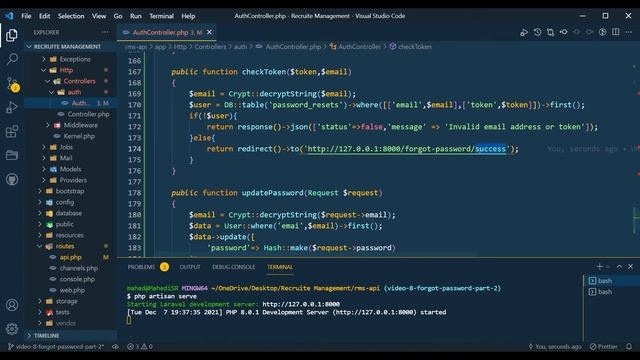Open the Accounts menu icon
This screenshot has height=360, width=640.
click(x=12, y=305)
